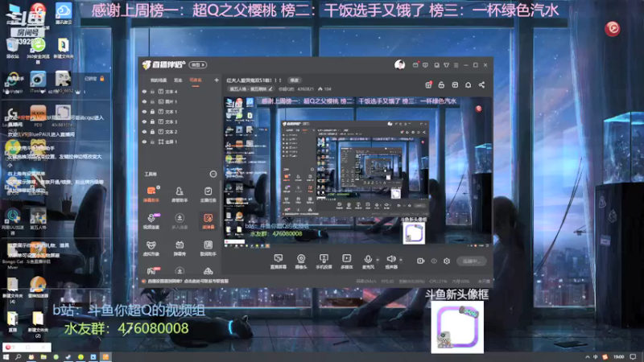
Task: Click the taskbar clock showing 19:00
Action: point(618,357)
